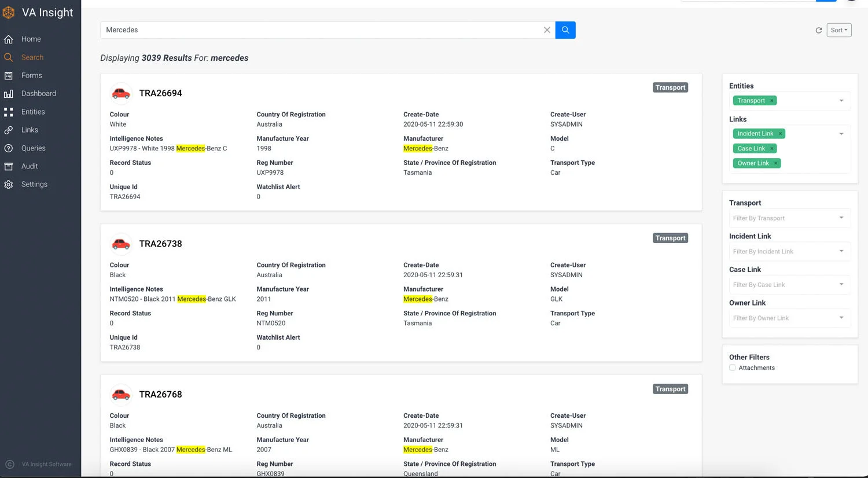Click the TRA26768 red car icon
868x478 pixels.
[x=121, y=395]
